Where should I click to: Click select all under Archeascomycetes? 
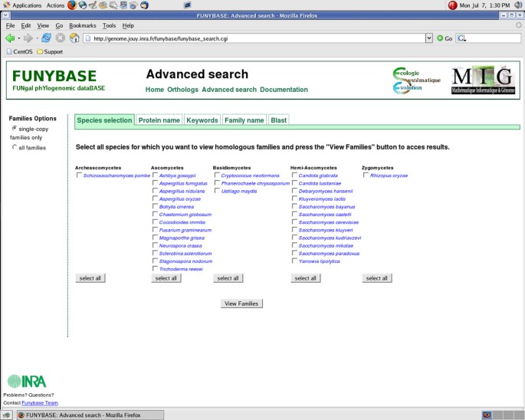click(x=90, y=278)
